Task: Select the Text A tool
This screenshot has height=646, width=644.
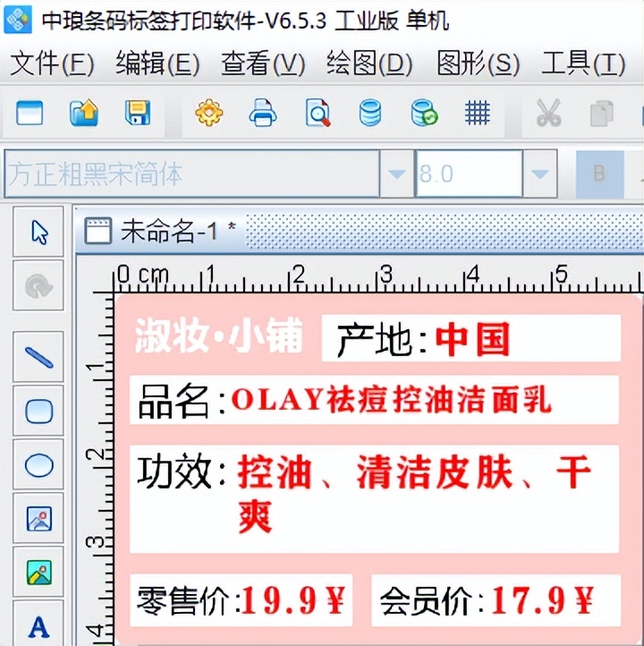Action: (38, 625)
